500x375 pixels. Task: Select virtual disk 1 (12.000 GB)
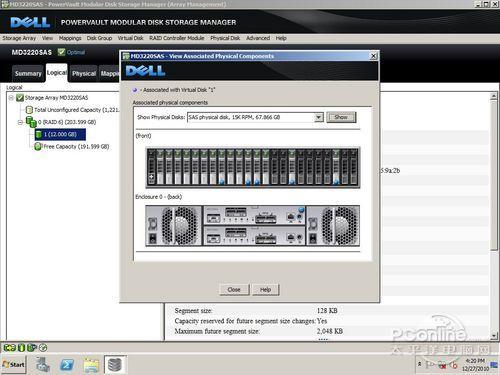pos(60,134)
